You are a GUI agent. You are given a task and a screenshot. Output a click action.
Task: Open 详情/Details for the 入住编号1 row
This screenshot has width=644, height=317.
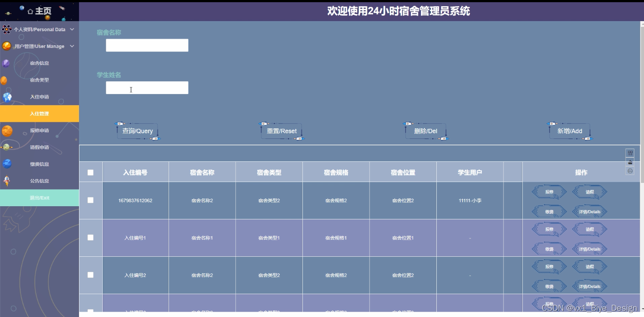(x=590, y=249)
